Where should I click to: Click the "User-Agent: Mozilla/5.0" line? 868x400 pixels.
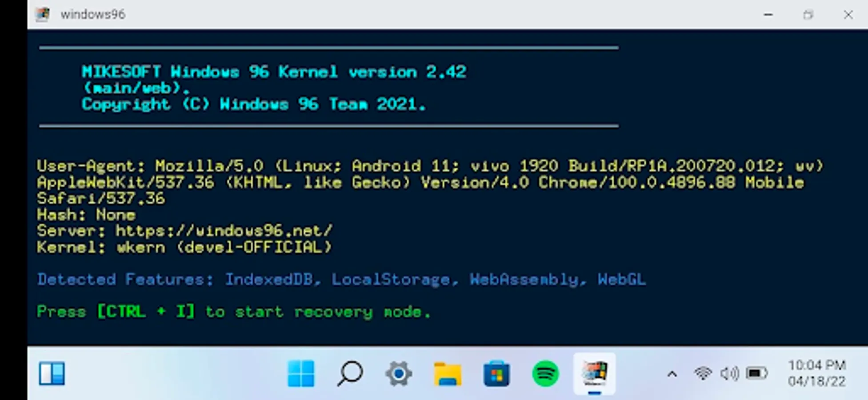coord(430,166)
